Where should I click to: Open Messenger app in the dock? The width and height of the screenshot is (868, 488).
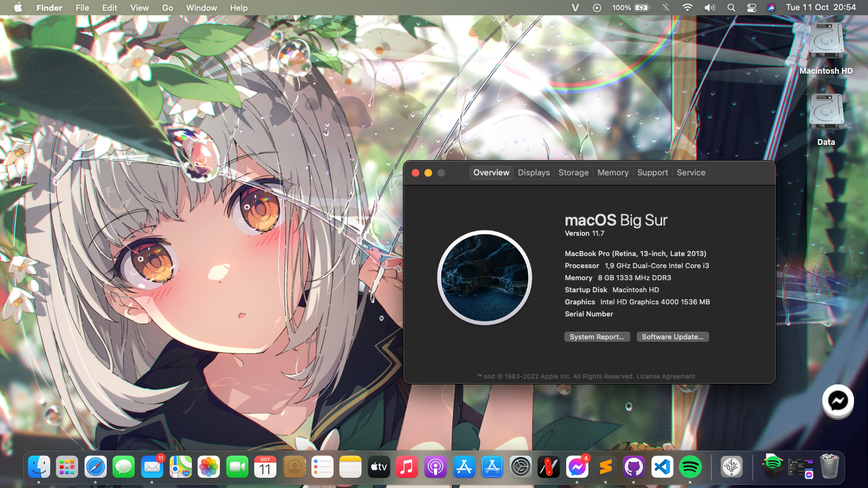click(577, 467)
